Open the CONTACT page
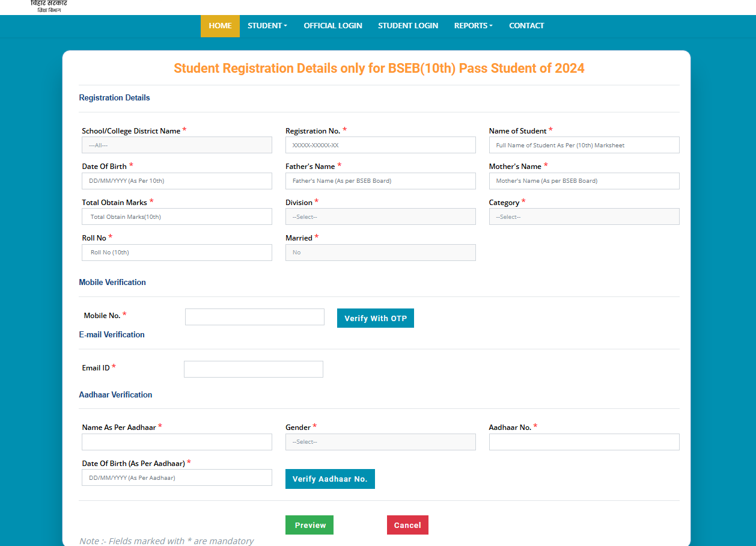The height and width of the screenshot is (546, 756). 526,26
